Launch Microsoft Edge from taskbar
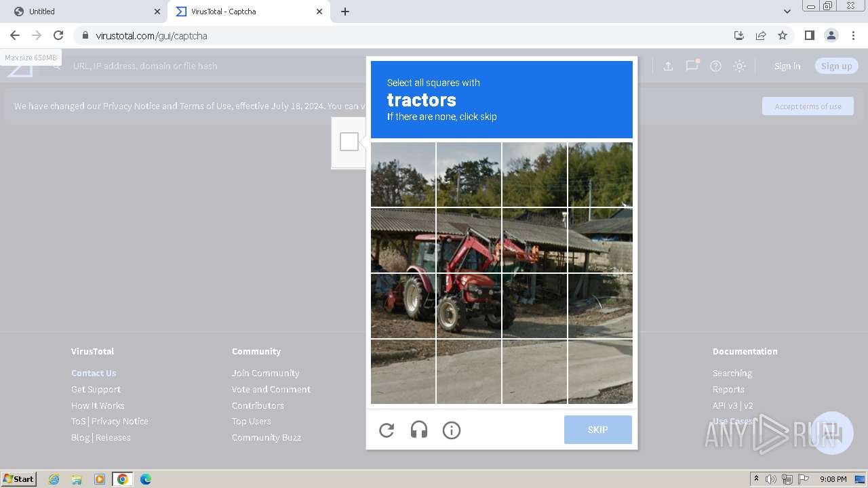Screen dimensions: 868x488 point(145,479)
